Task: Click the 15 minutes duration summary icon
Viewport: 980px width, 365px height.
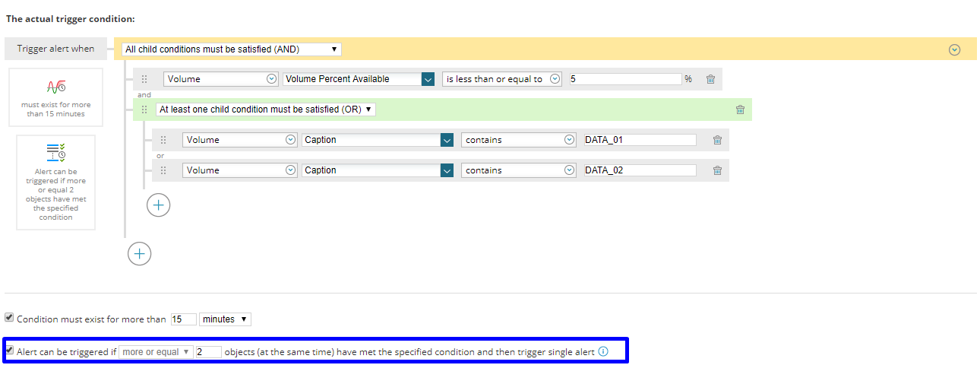Action: coord(55,86)
